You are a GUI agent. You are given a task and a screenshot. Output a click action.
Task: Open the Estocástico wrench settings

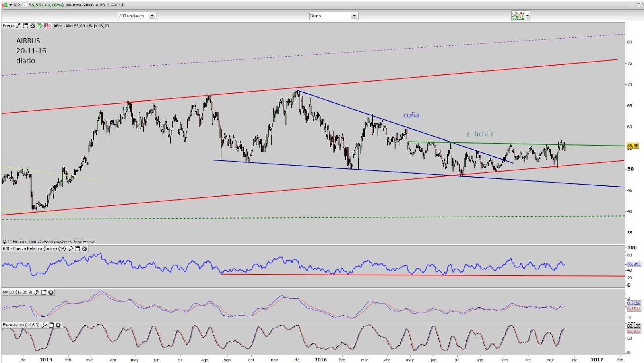click(44, 325)
